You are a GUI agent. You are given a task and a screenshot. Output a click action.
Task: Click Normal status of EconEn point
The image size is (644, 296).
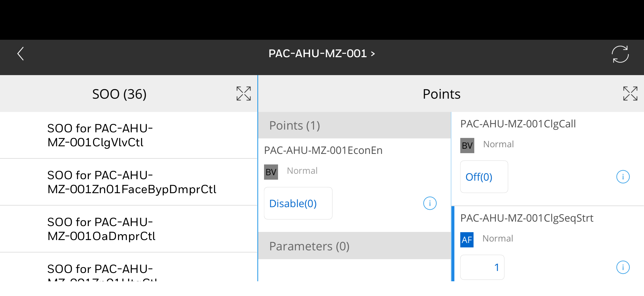point(302,171)
